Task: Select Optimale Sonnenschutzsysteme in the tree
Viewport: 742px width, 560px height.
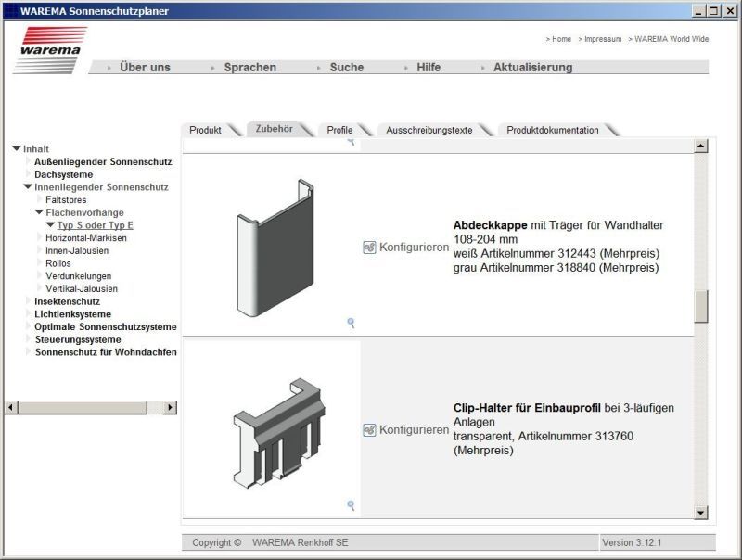Action: point(106,327)
